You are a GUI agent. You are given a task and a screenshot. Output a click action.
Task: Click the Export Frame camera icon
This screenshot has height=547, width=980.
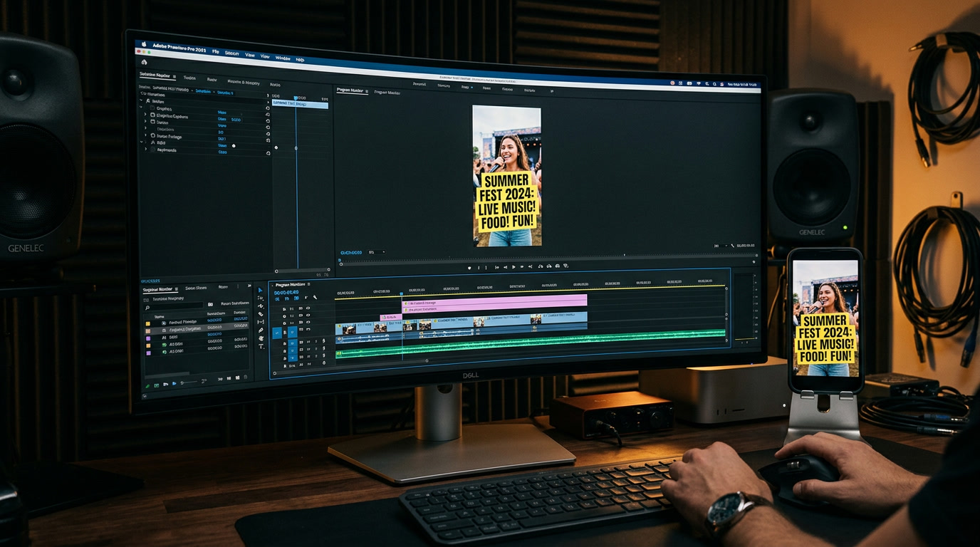[x=557, y=266]
